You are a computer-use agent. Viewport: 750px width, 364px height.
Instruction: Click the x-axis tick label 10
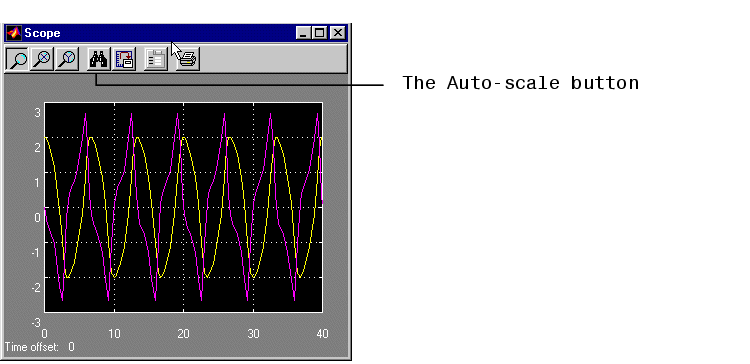click(x=114, y=334)
